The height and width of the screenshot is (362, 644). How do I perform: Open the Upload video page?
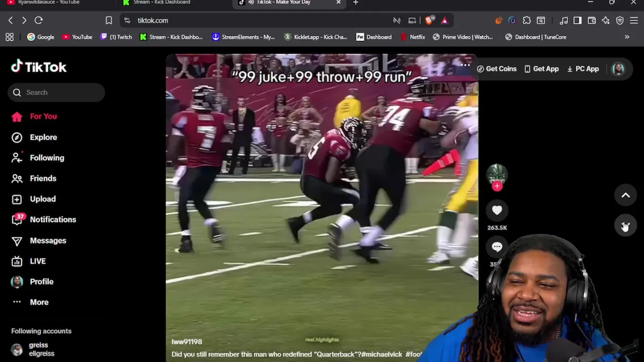coord(34,199)
